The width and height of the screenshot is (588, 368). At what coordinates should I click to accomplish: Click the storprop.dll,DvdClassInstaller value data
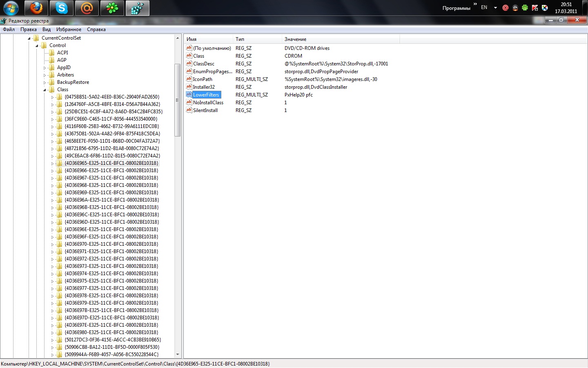click(x=316, y=87)
